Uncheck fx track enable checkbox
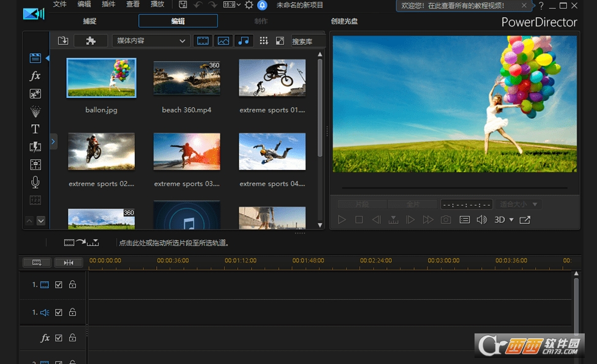This screenshot has height=364, width=597. [x=59, y=338]
